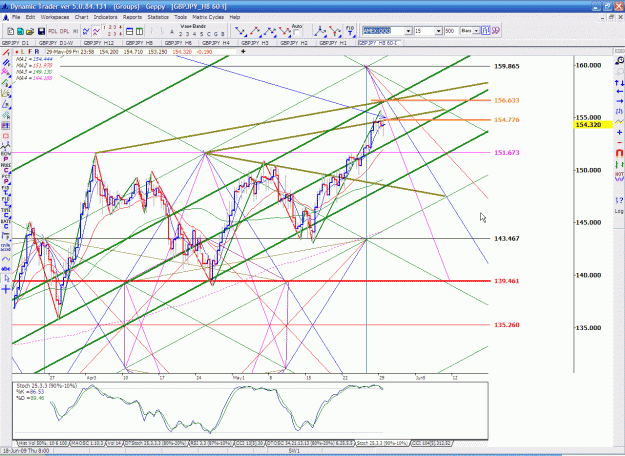
Task: Toggle the bar chart style icon
Action: (485, 31)
